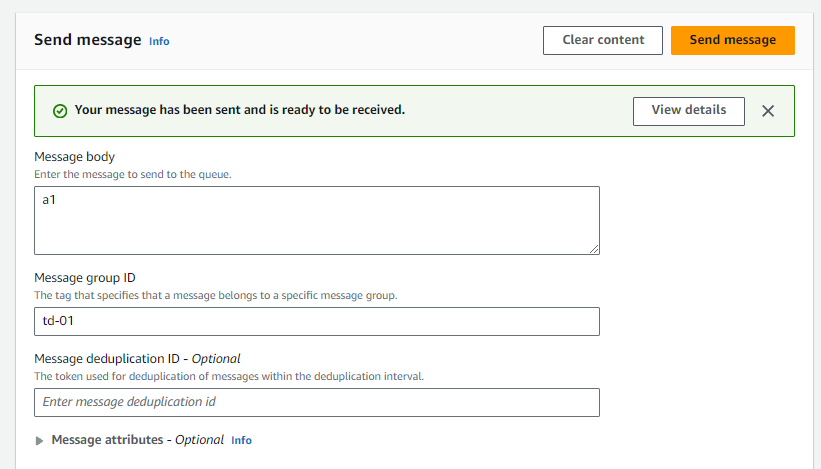
Task: Click the Send message panel heading
Action: pos(87,40)
